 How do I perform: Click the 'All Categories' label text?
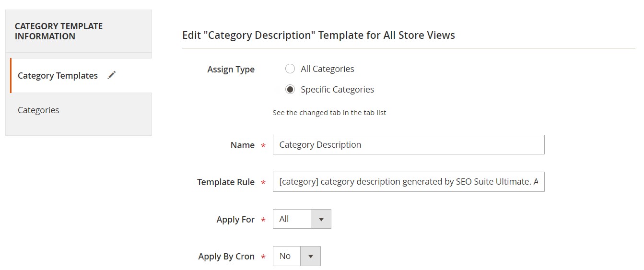[x=328, y=69]
